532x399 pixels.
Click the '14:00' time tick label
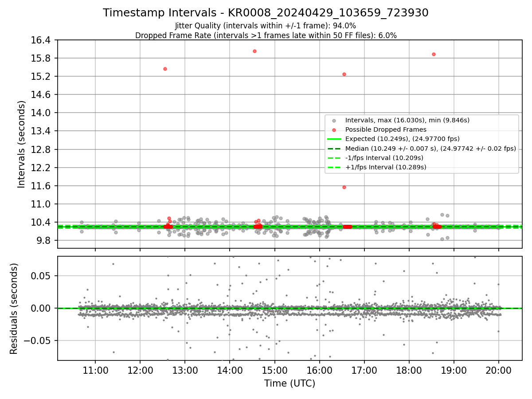tap(230, 370)
